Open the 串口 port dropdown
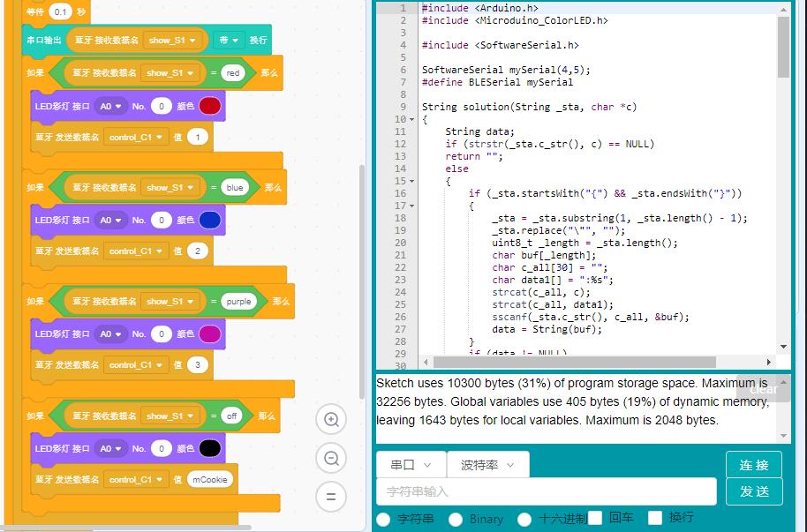This screenshot has width=807, height=532. pos(411,465)
